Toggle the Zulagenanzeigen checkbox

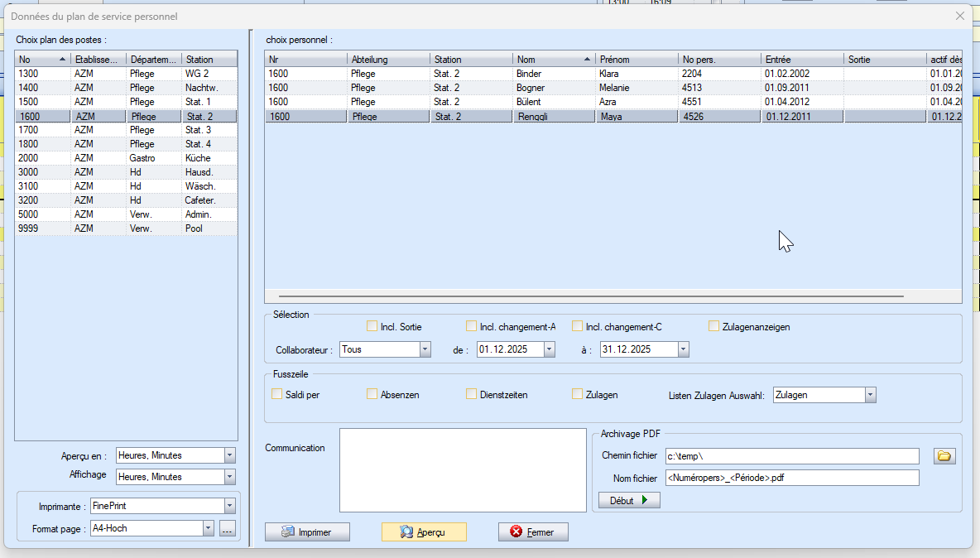click(x=713, y=326)
